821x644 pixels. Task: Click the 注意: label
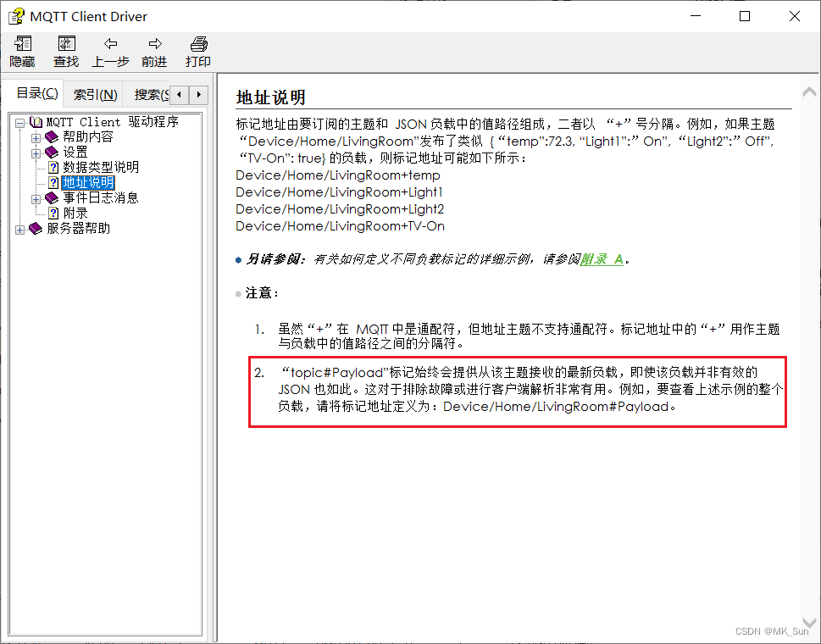[x=263, y=293]
